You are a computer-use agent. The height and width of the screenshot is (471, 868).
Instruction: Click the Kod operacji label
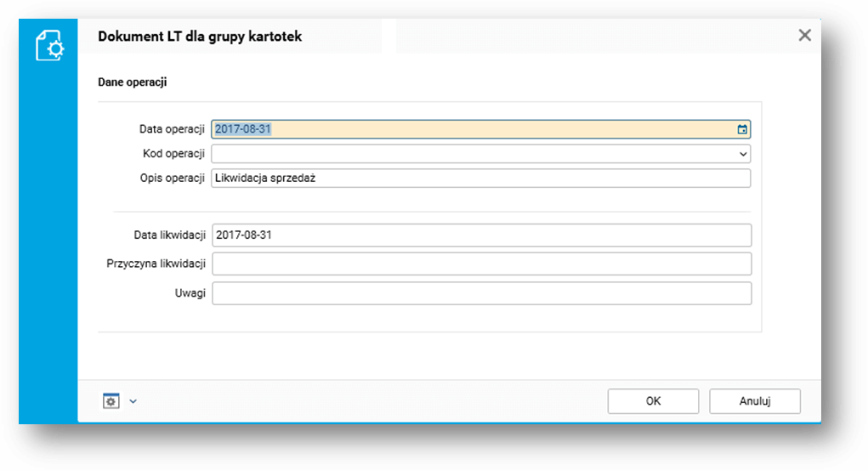point(173,153)
